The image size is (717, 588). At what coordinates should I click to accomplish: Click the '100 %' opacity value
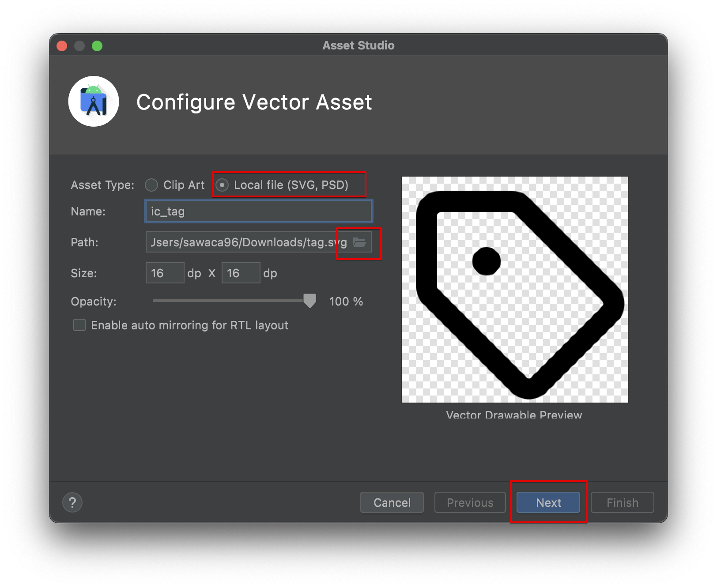click(346, 302)
